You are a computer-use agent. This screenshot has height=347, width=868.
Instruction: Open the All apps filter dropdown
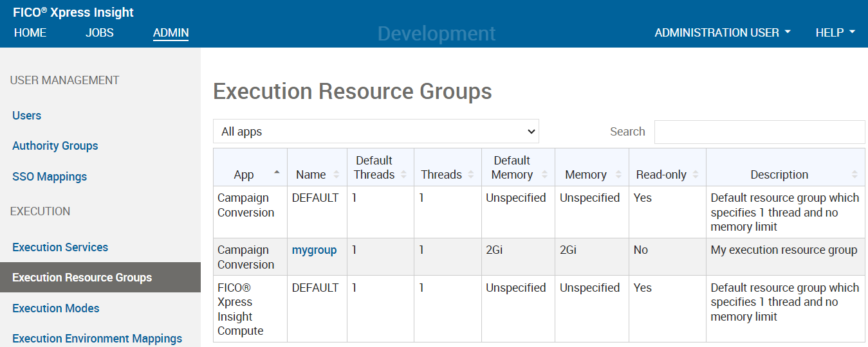coord(376,131)
